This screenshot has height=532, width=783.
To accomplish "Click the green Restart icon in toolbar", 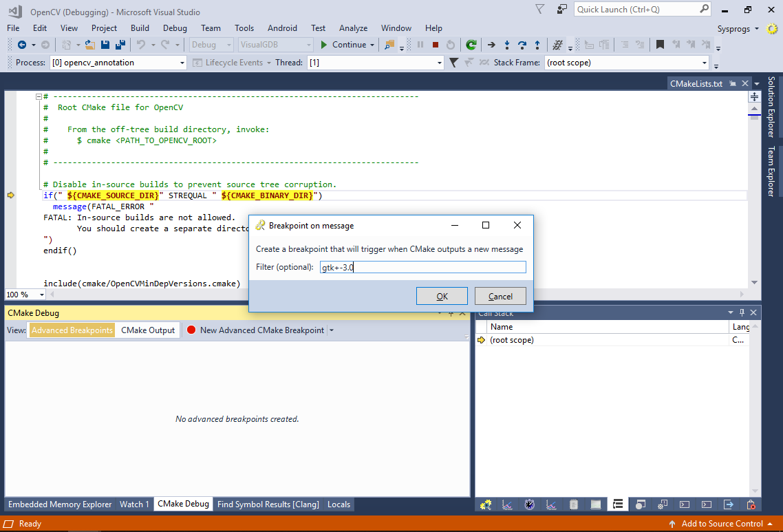I will pyautogui.click(x=471, y=45).
